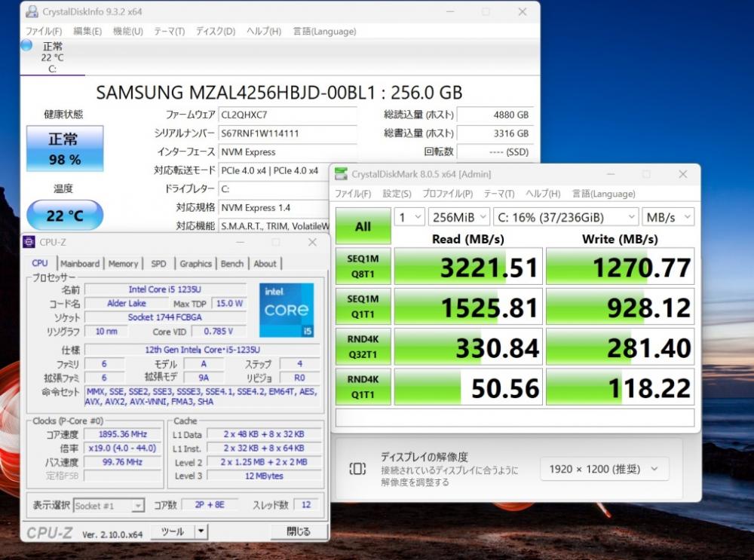Image resolution: width=754 pixels, height=560 pixels.
Task: Switch to the Mainboard tab in CPU-Z
Action: [x=80, y=264]
